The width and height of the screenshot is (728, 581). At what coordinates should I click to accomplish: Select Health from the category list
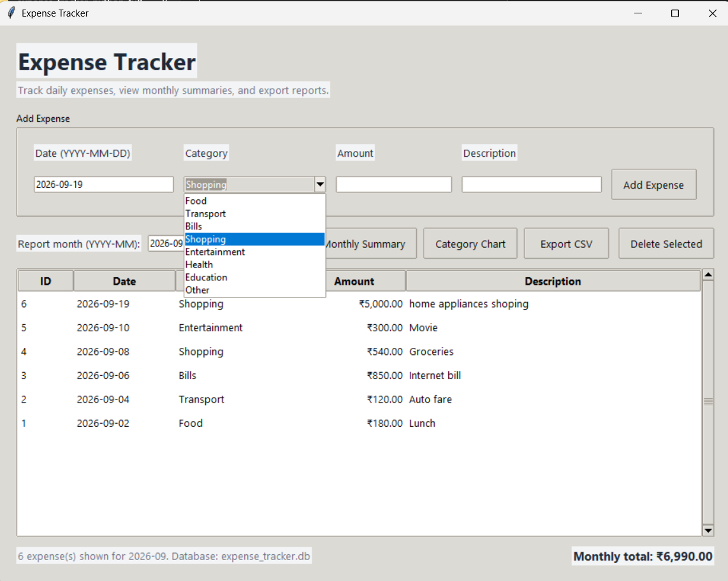pos(254,264)
